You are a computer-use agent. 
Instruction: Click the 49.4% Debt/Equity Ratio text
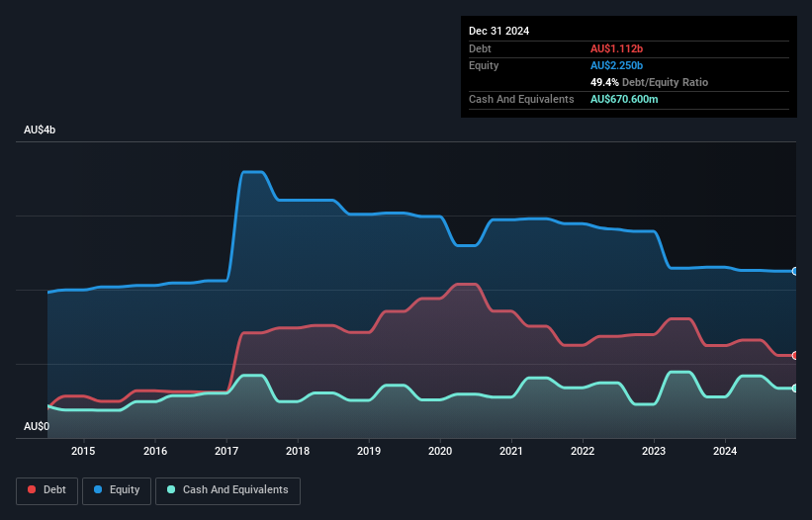point(649,82)
